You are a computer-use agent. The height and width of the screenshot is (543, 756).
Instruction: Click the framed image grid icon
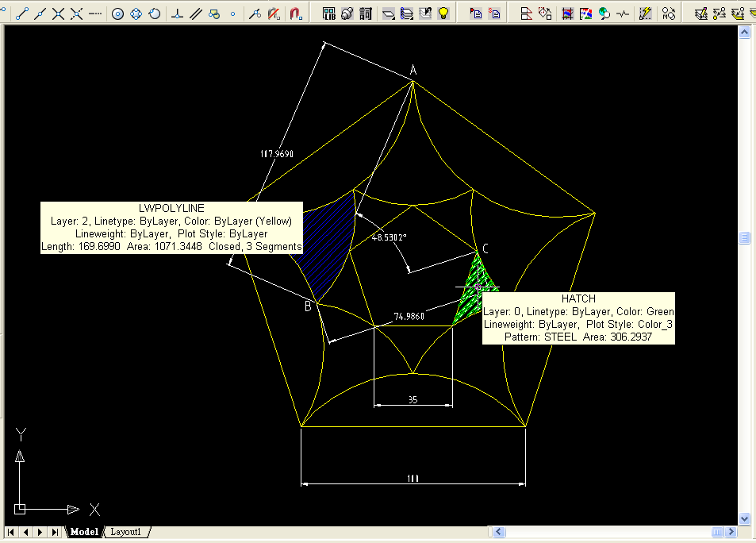pyautogui.click(x=567, y=13)
